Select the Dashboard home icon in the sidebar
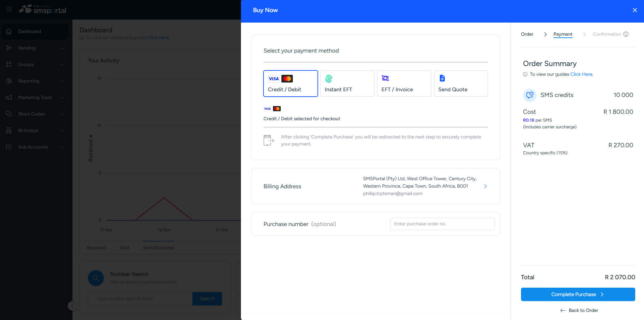This screenshot has height=320, width=644. [9, 31]
